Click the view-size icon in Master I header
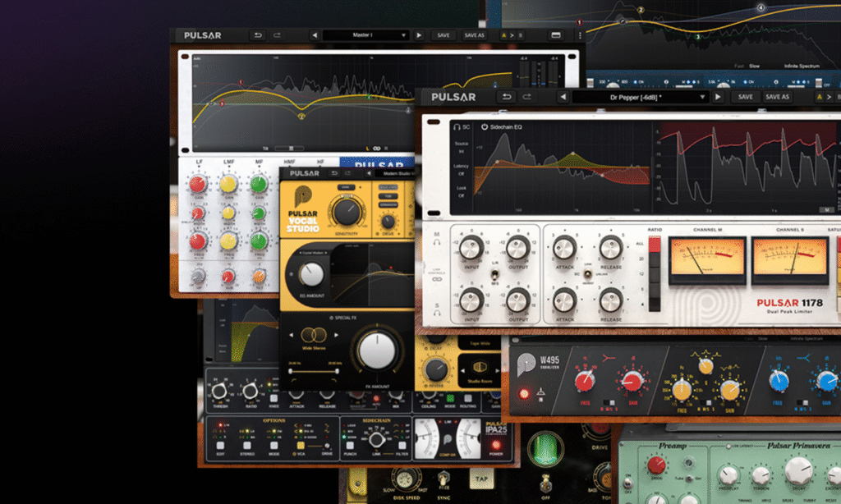 [x=556, y=35]
